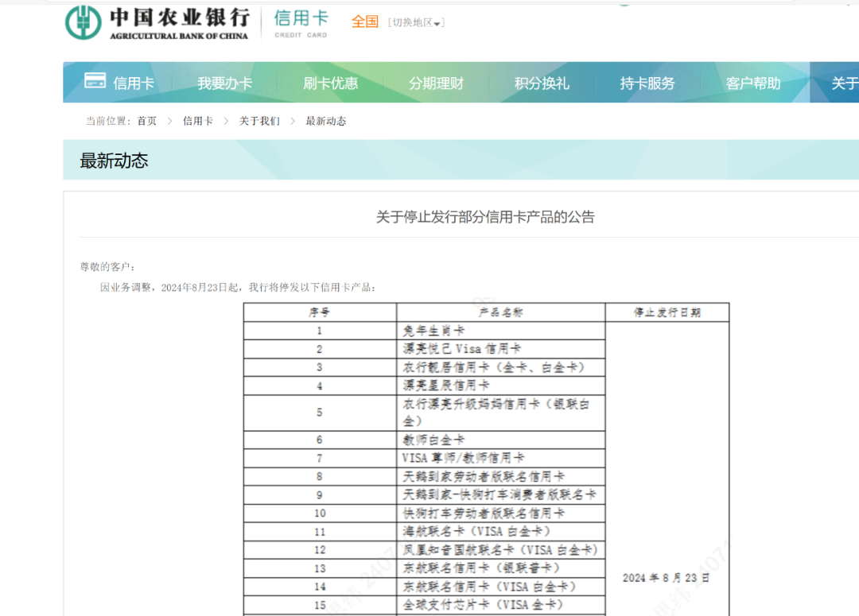The width and height of the screenshot is (859, 616).
Task: Click 信用卡 in the breadcrumb trail
Action: click(x=197, y=121)
